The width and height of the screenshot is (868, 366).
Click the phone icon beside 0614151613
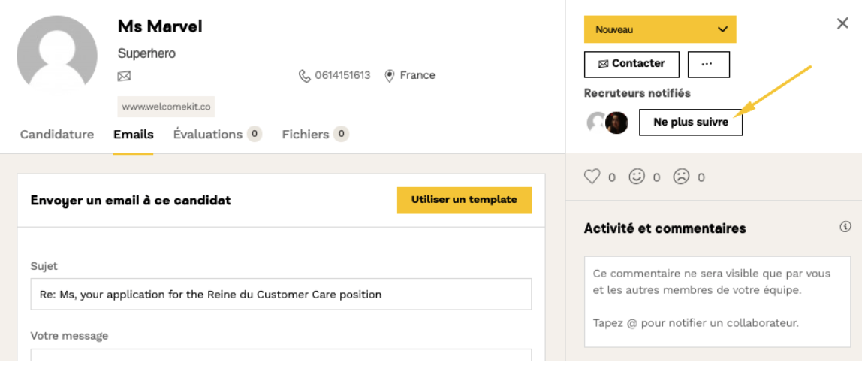(x=304, y=76)
